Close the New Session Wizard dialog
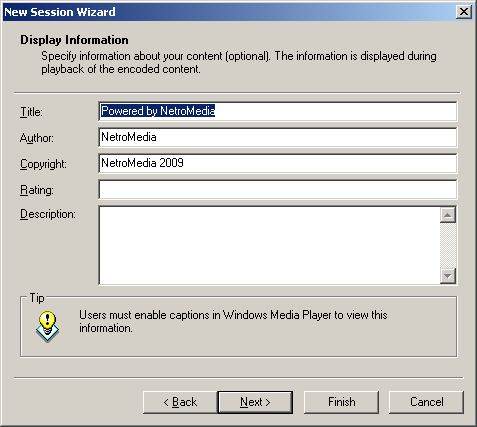The image size is (477, 427). tap(464, 12)
